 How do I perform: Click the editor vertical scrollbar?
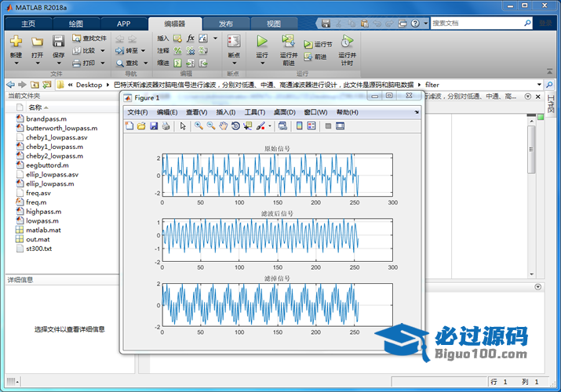tap(532, 148)
